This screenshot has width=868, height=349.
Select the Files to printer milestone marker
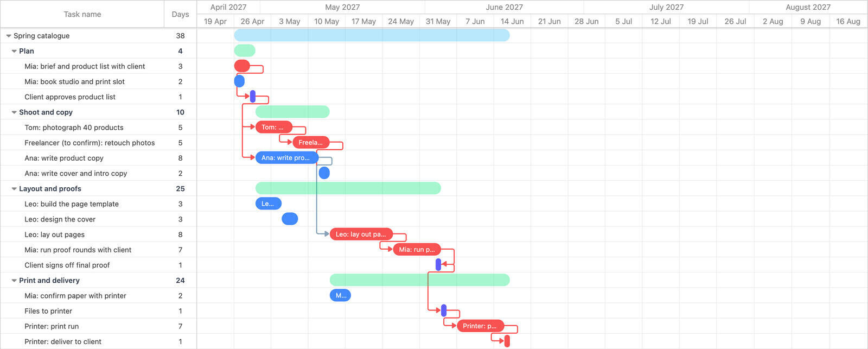444,311
